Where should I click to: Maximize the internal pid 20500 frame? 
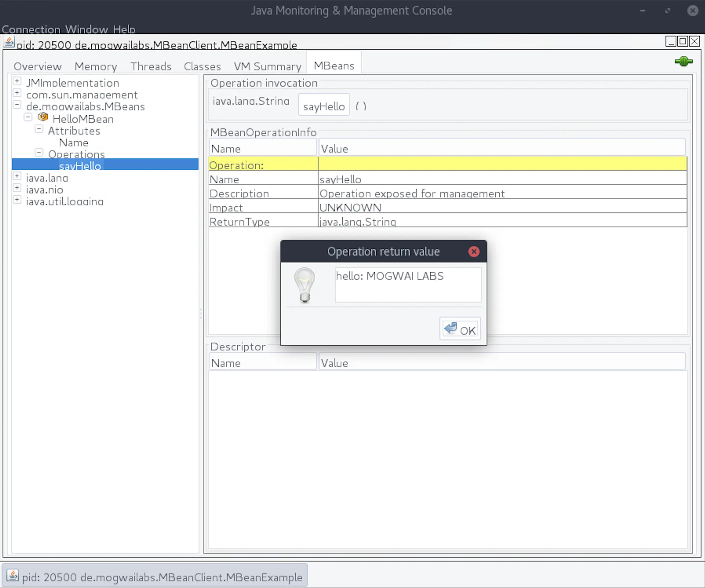click(682, 41)
